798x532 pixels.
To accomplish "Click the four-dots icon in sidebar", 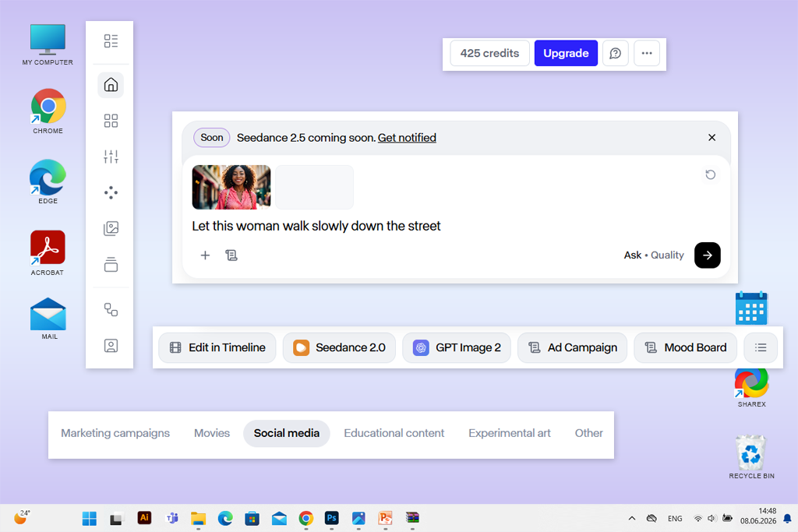I will click(x=111, y=192).
